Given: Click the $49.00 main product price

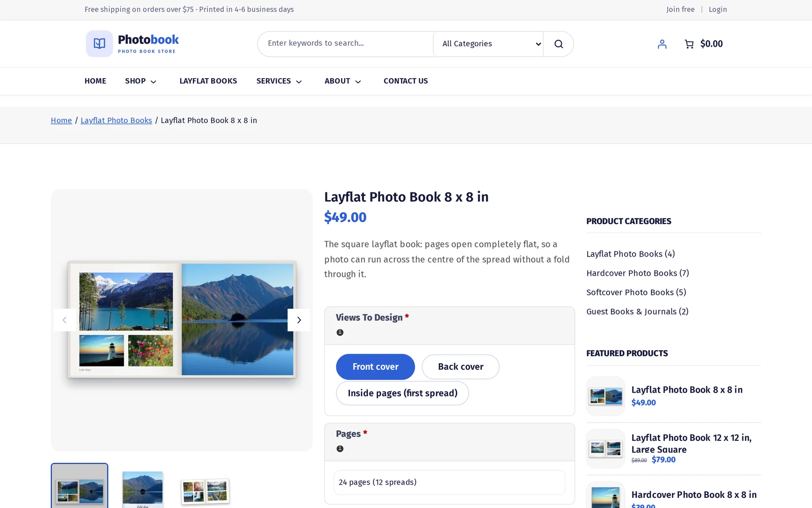Looking at the screenshot, I should (345, 217).
